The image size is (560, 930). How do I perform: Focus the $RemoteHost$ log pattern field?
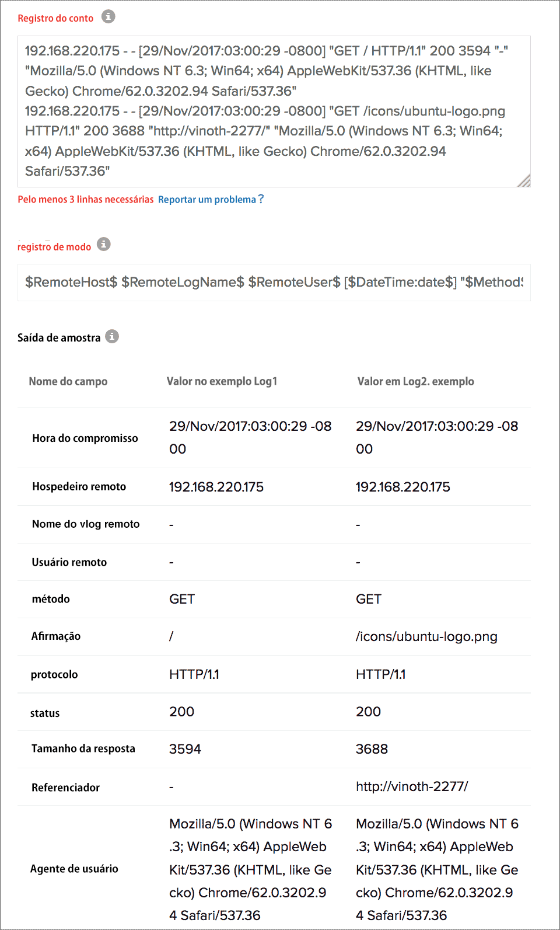click(x=274, y=283)
